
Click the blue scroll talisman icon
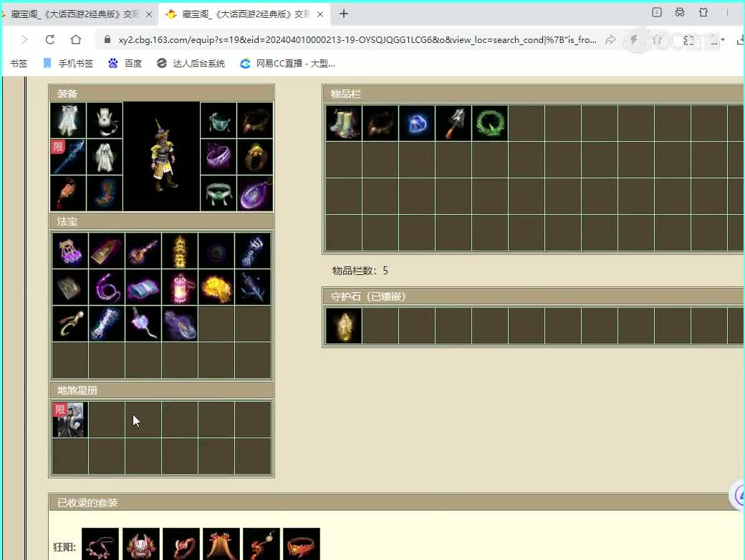(x=143, y=287)
